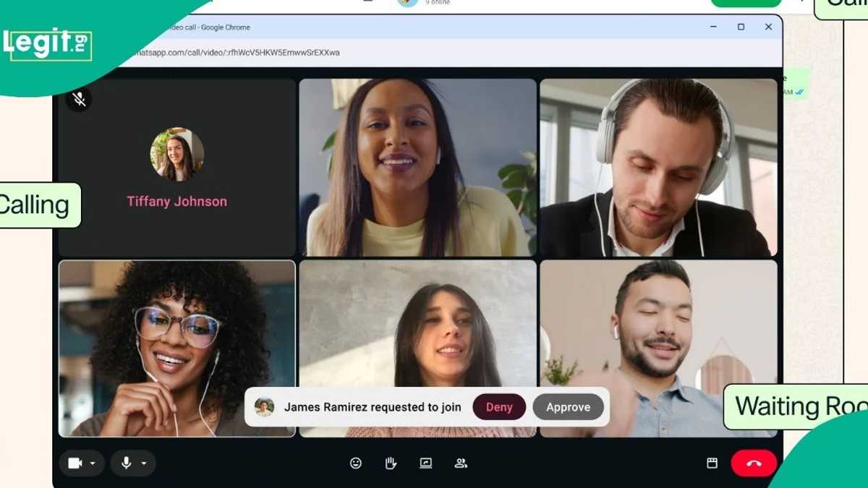Viewport: 868px width, 488px height.
Task: Click the Calling label
Action: 35,205
